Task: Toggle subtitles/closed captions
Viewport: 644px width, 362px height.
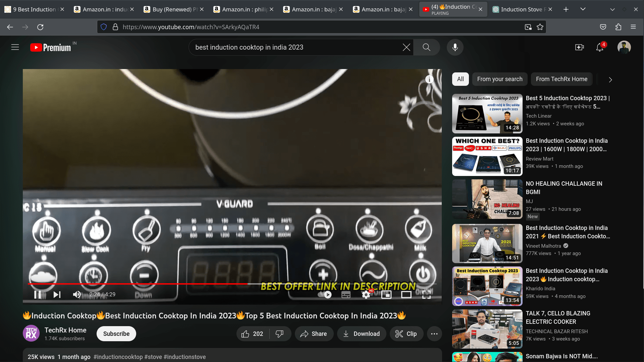Action: click(346, 295)
